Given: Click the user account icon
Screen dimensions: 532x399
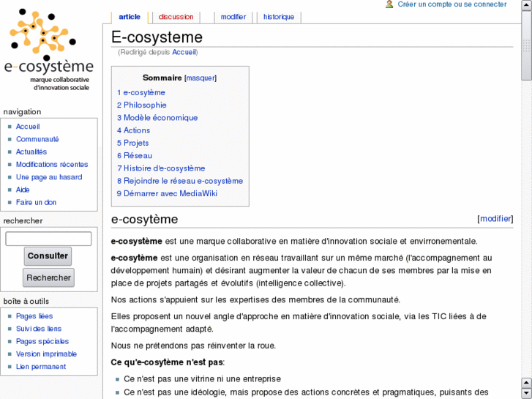Looking at the screenshot, I should (x=389, y=4).
